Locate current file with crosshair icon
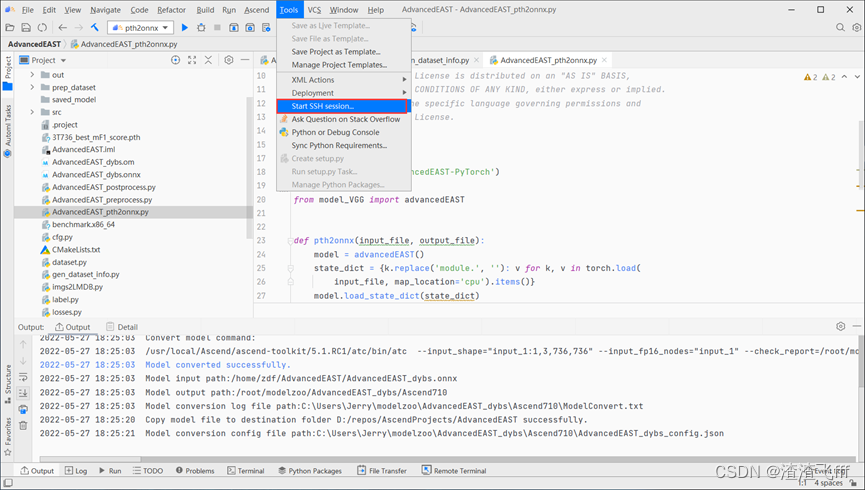 [x=175, y=60]
